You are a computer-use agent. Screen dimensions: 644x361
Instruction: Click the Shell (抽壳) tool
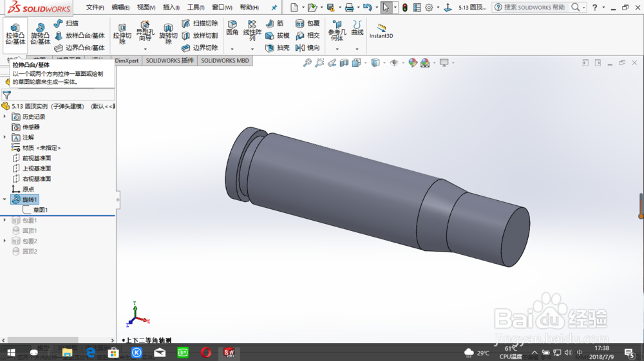pos(277,48)
